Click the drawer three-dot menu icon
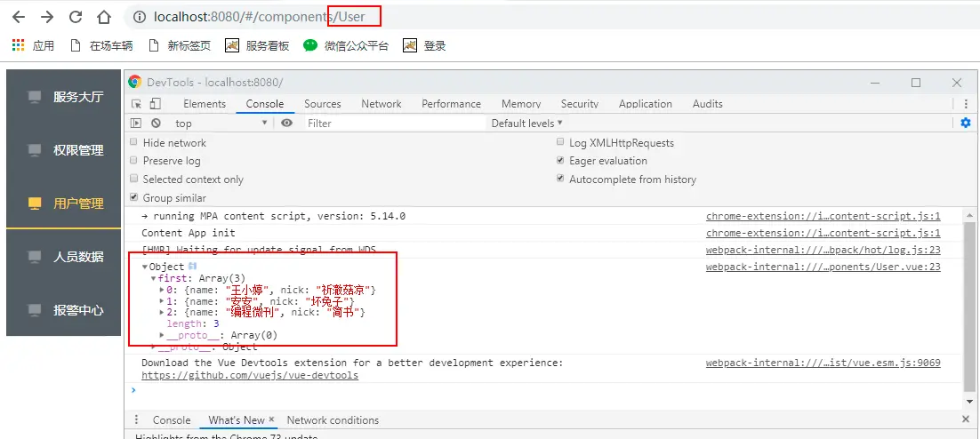This screenshot has width=980, height=439. click(x=136, y=420)
